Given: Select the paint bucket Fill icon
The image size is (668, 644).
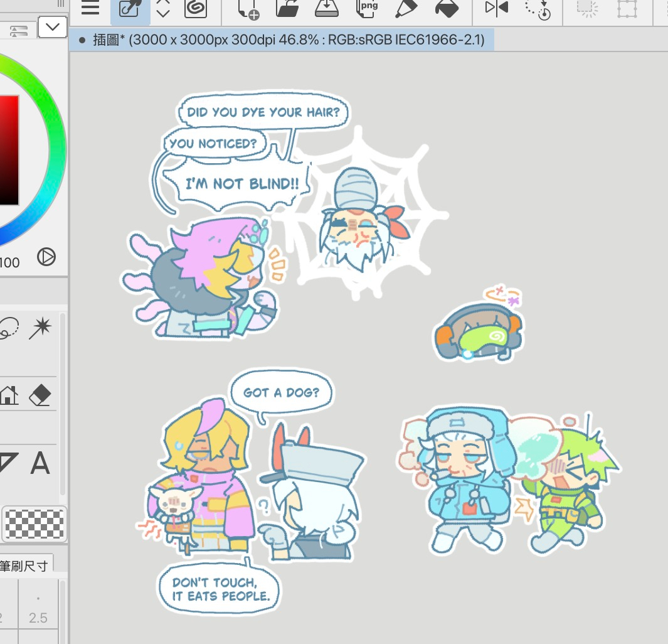Looking at the screenshot, I should point(446,9).
